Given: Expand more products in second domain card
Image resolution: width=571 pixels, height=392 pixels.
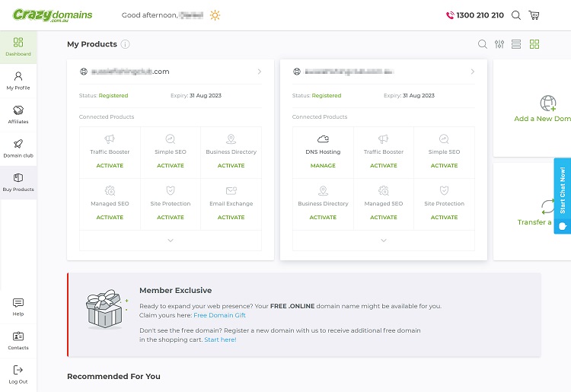Looking at the screenshot, I should point(384,241).
